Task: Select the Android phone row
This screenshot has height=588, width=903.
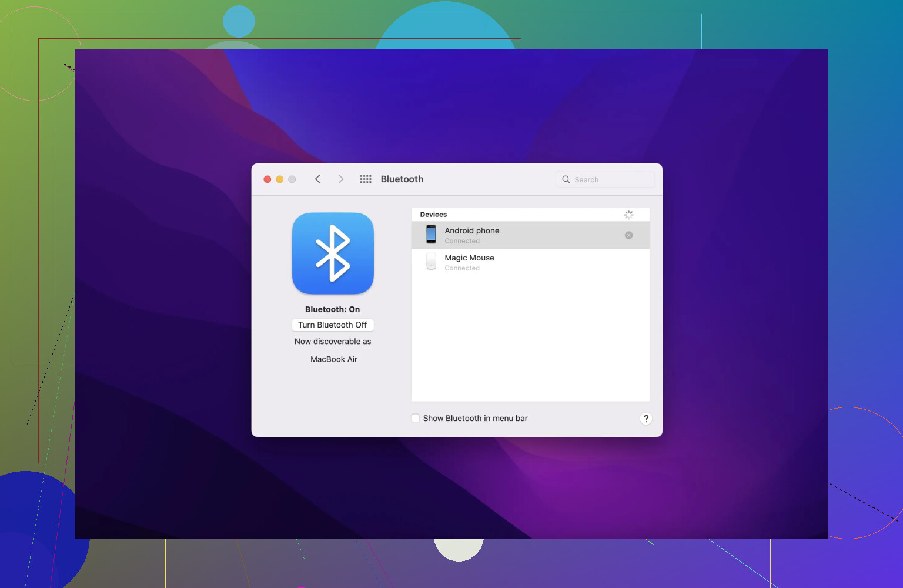Action: click(530, 235)
